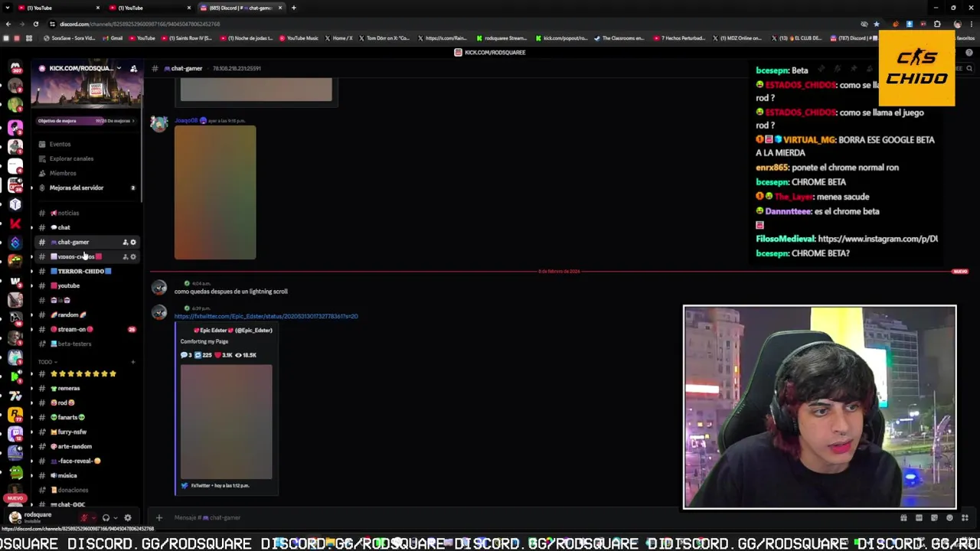Click the Joaqo08 username
This screenshot has height=551, width=980.
(186, 120)
